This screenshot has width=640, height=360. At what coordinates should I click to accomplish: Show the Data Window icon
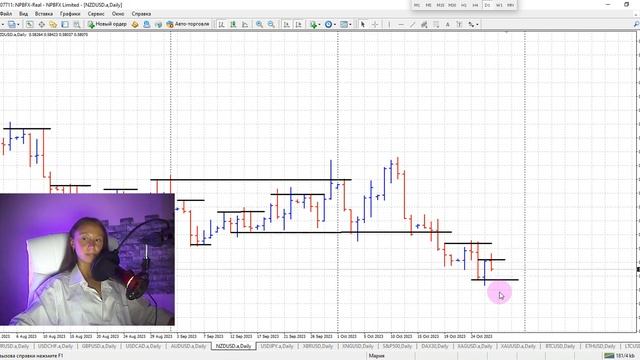pos(41,24)
